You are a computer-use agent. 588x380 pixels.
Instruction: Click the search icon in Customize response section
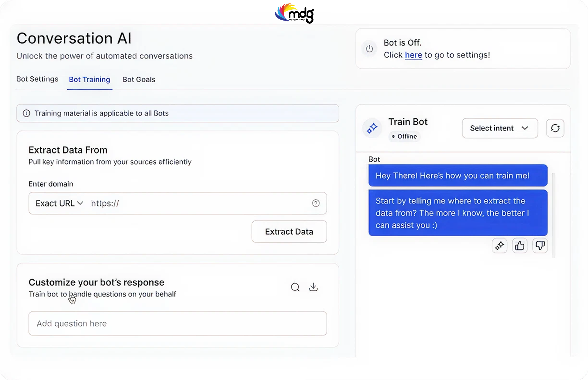point(295,287)
